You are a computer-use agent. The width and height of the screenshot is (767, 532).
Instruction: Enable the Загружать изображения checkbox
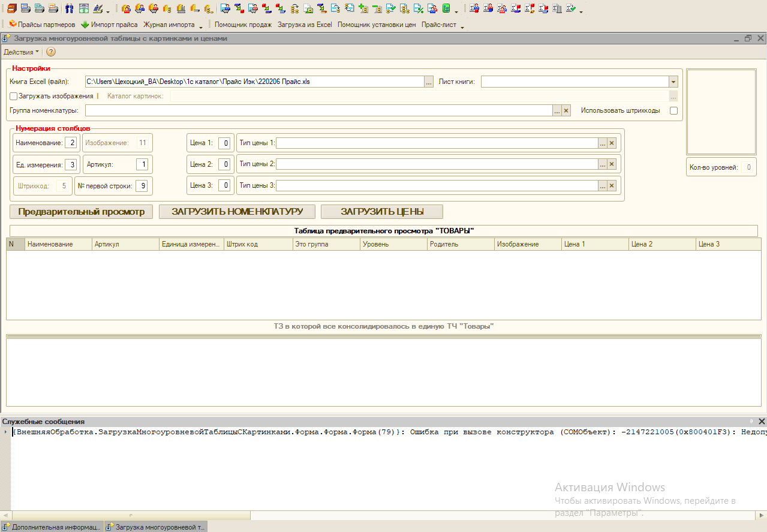14,96
